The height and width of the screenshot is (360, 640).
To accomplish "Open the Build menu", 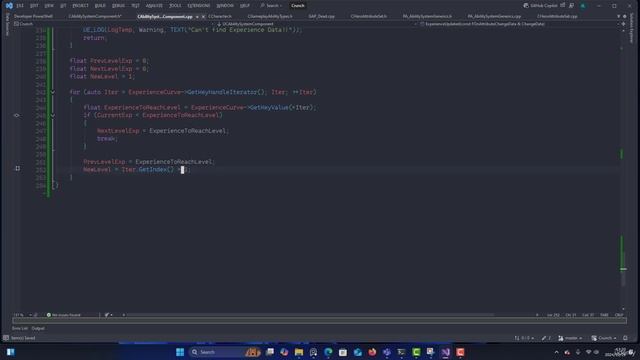I will click(100, 6).
